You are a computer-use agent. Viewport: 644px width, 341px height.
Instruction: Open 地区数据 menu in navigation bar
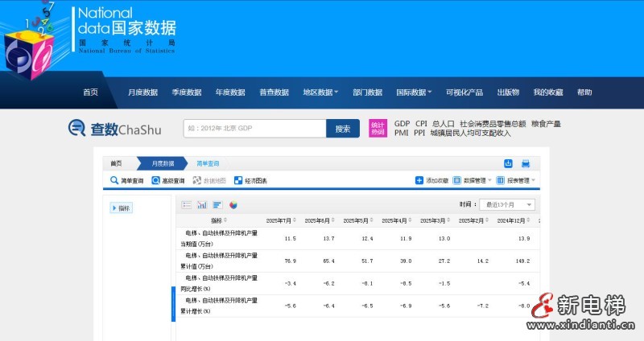tap(320, 92)
